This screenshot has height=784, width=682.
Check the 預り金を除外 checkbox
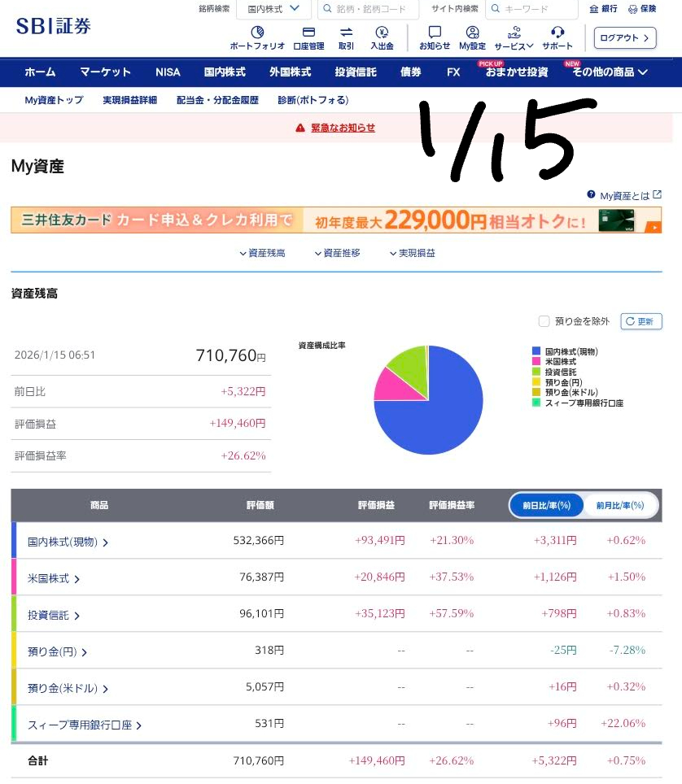point(544,321)
